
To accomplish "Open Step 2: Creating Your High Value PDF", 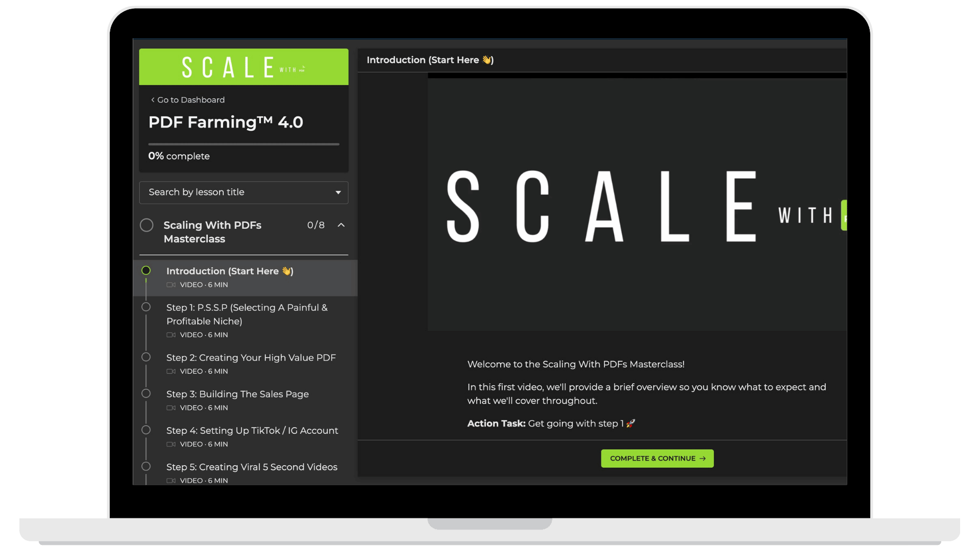I will 251,358.
